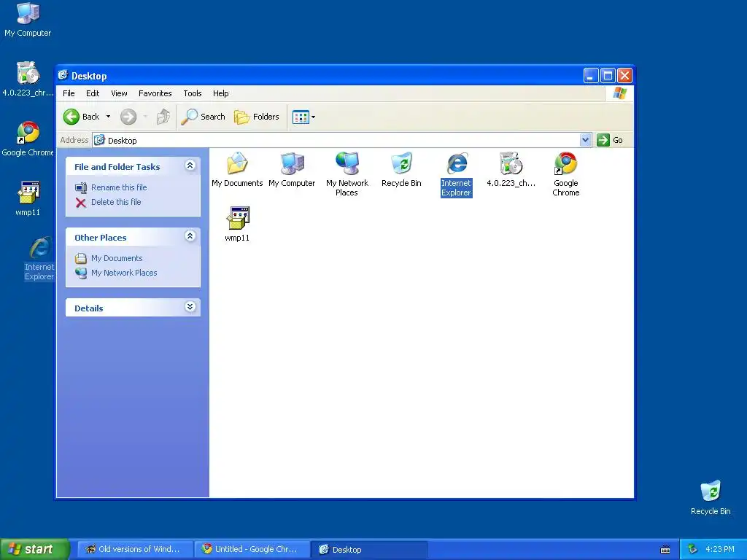This screenshot has width=747, height=560.
Task: Open the Help menu
Action: [x=220, y=93]
